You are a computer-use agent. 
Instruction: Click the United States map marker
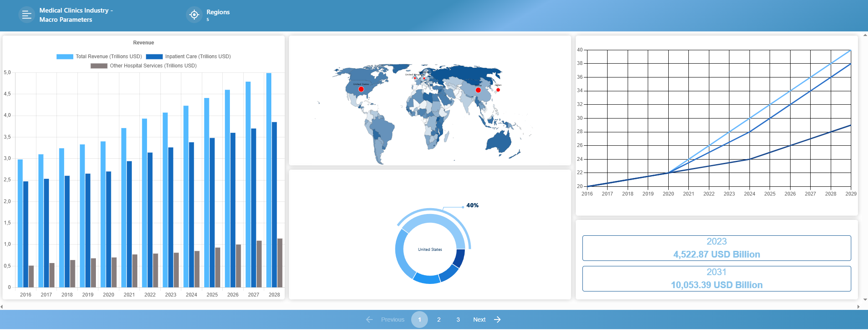click(361, 89)
